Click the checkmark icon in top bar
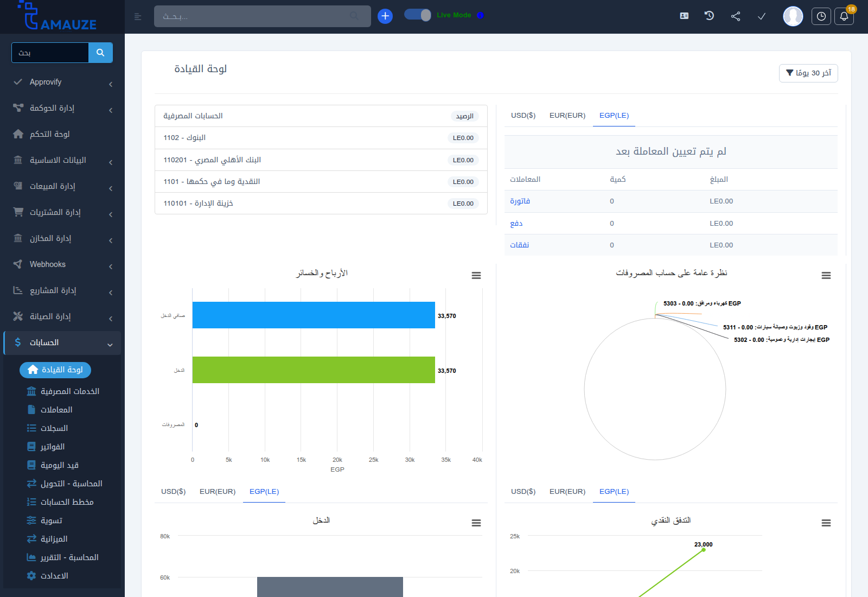 [x=762, y=16]
